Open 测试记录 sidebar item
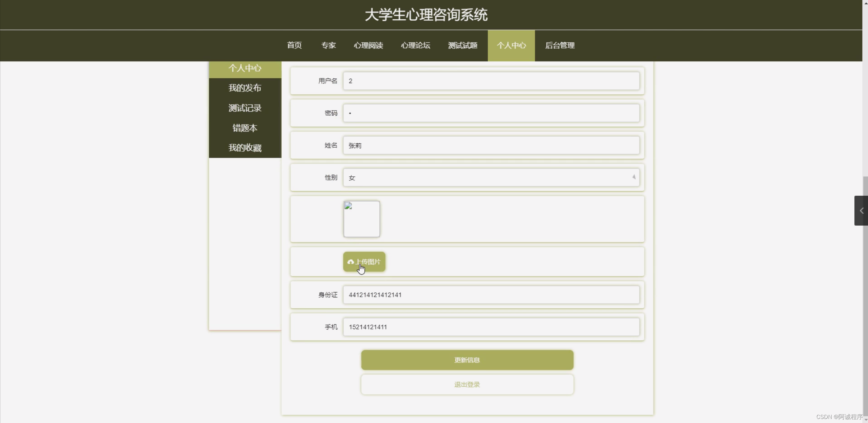Viewport: 868px width, 423px height. [x=245, y=108]
